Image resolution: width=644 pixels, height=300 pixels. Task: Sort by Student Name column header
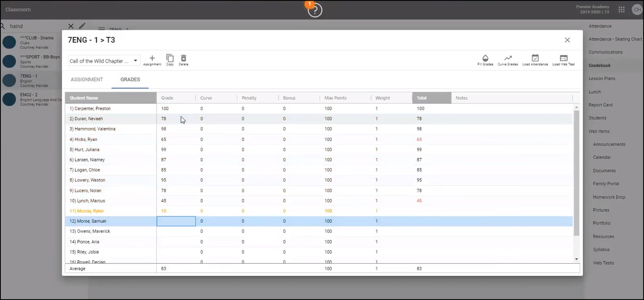111,98
